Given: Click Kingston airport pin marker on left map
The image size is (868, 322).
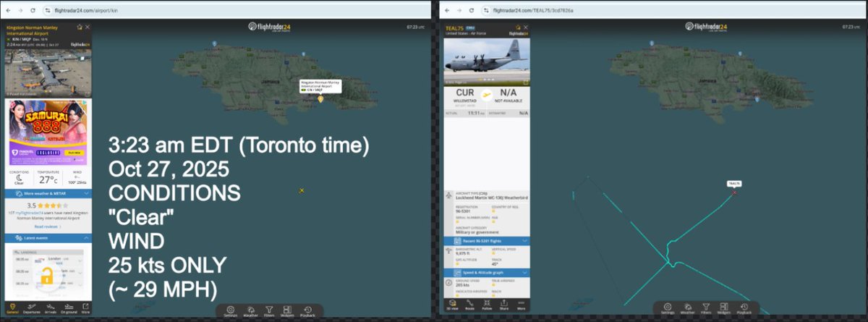Looking at the screenshot, I should (321, 98).
